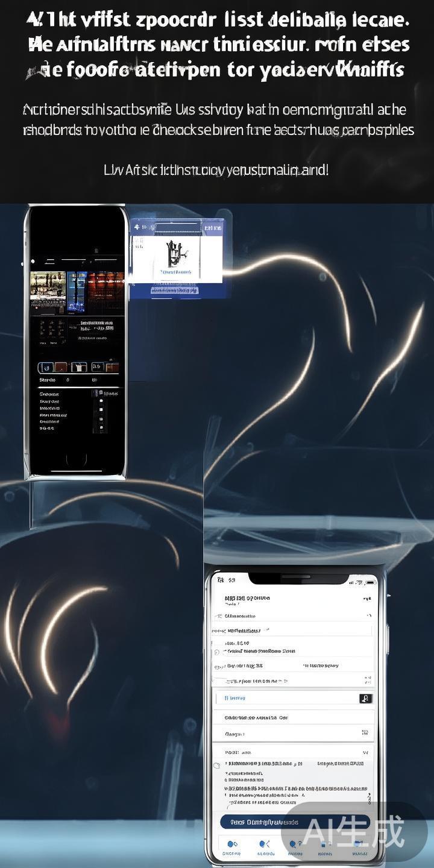This screenshot has height=868, width=434.
Task: Click the horizontal slider bar at top of dark phone
Action: pos(72,260)
